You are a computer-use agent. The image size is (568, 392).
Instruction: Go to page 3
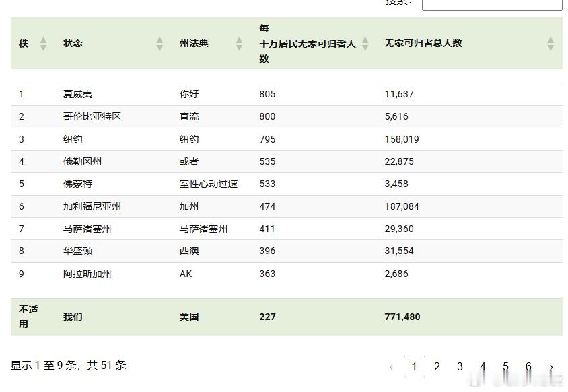(x=460, y=366)
